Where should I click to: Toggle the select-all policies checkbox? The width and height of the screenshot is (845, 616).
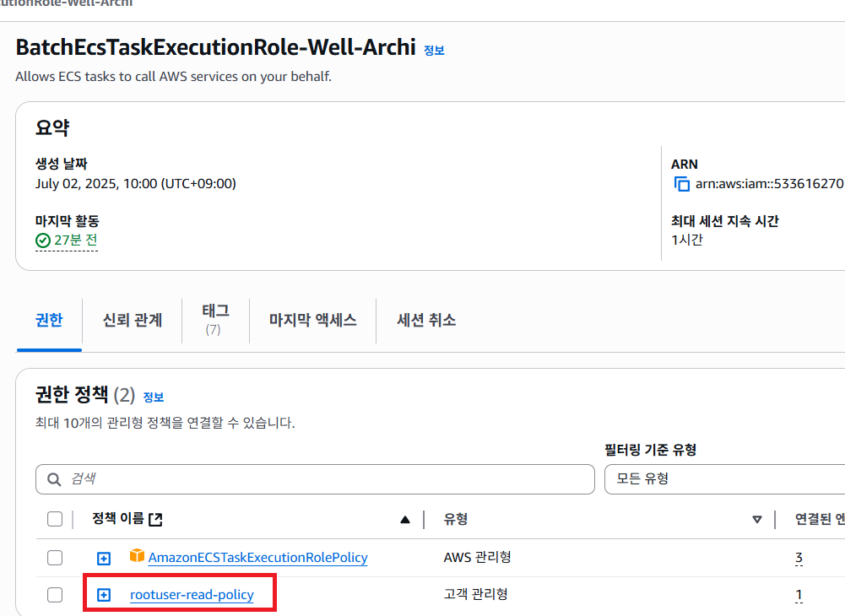tap(55, 520)
